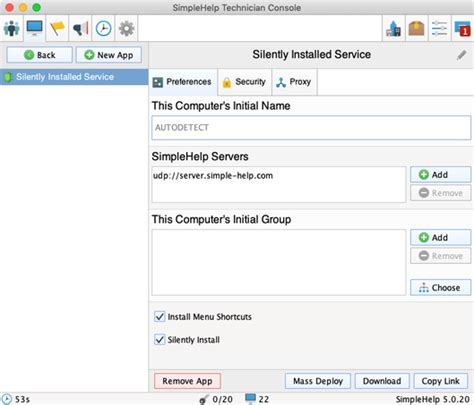The height and width of the screenshot is (405, 474).
Task: Create a New App
Action: (109, 55)
